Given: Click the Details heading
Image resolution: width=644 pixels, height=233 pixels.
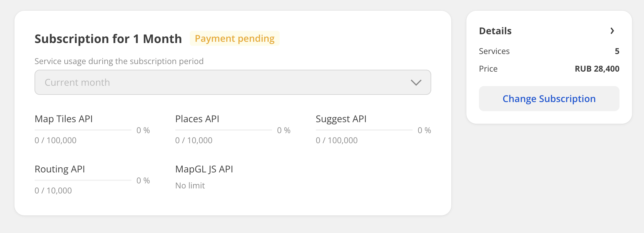Looking at the screenshot, I should click(495, 31).
